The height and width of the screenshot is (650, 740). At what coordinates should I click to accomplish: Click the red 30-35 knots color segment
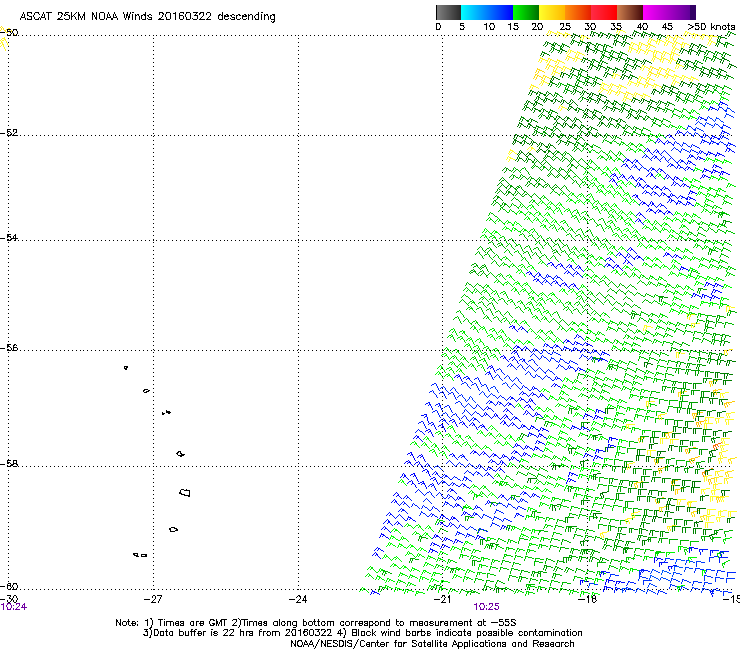point(604,12)
